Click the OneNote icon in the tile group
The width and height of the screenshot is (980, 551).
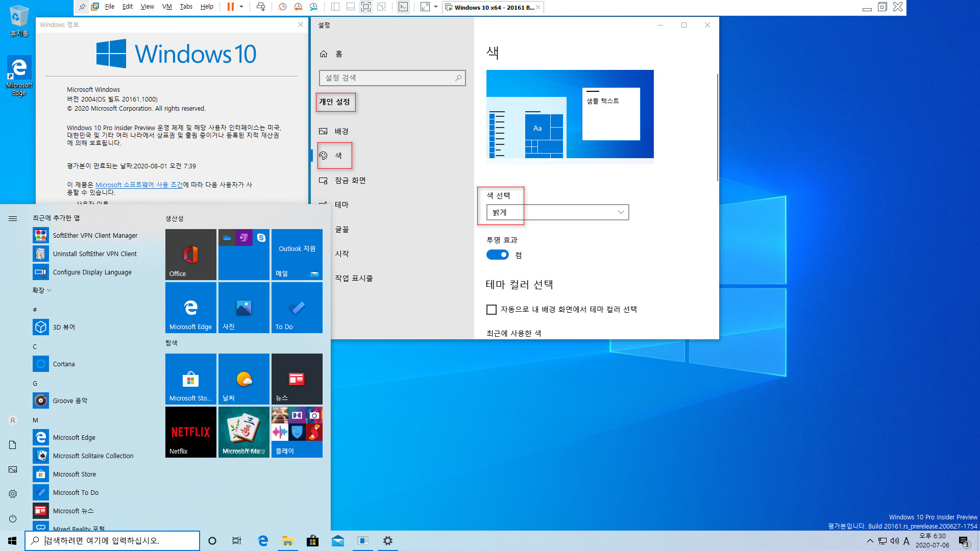tap(244, 238)
